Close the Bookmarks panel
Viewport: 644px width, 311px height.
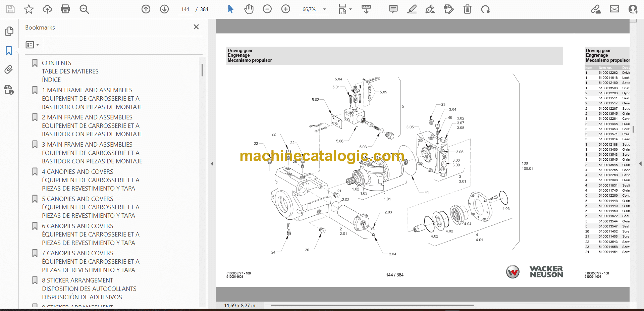click(196, 27)
